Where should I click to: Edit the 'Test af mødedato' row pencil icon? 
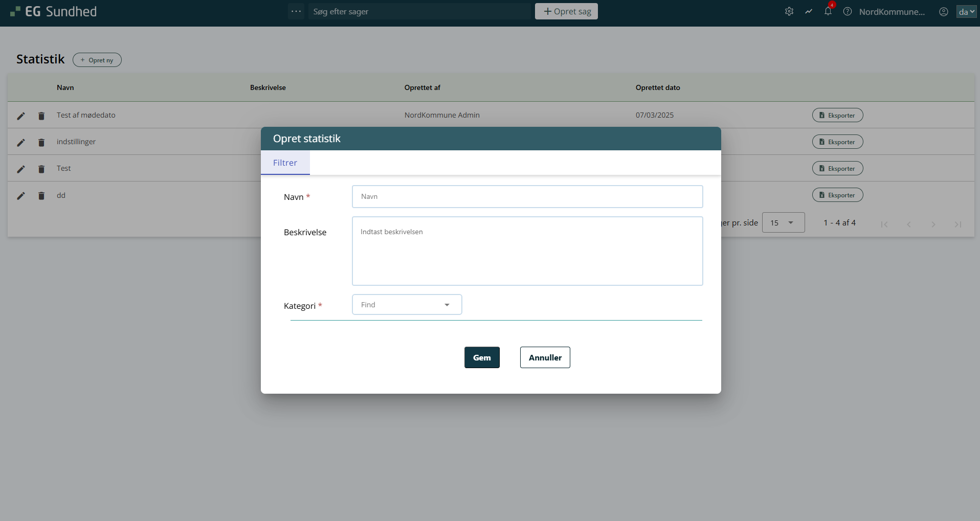(x=21, y=116)
